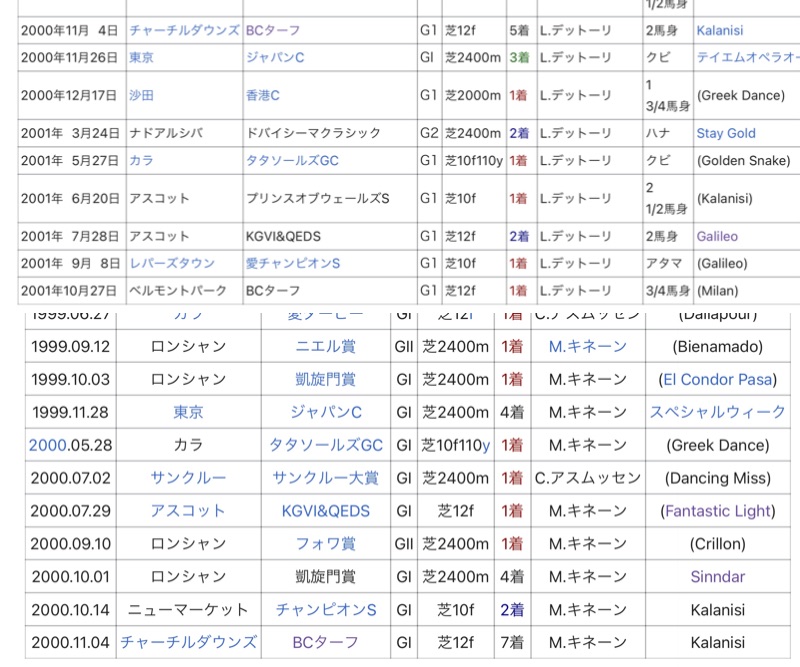Viewport: 800px width, 667px height.
Task: Select the 7着 result cell
Action: [x=512, y=643]
